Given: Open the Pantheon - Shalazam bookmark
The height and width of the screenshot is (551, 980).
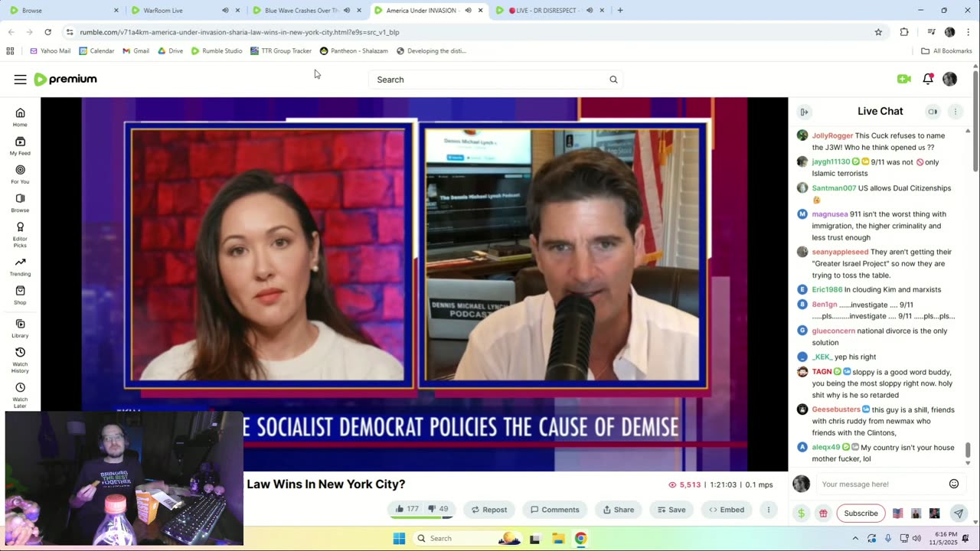Looking at the screenshot, I should pos(354,51).
